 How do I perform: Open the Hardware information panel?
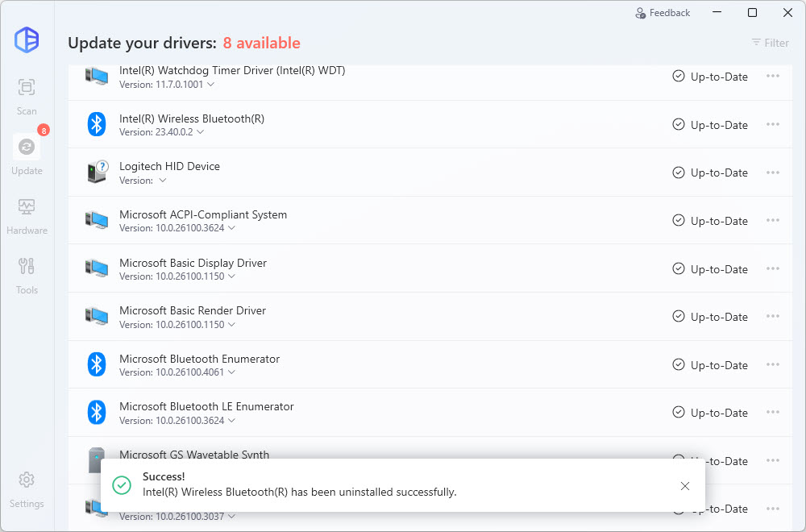(x=27, y=214)
